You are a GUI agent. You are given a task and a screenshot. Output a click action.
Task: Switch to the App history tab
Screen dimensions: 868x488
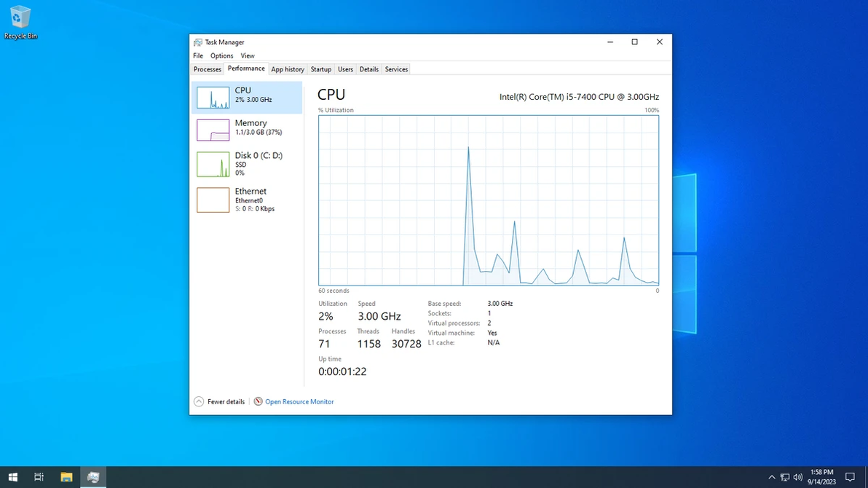288,69
